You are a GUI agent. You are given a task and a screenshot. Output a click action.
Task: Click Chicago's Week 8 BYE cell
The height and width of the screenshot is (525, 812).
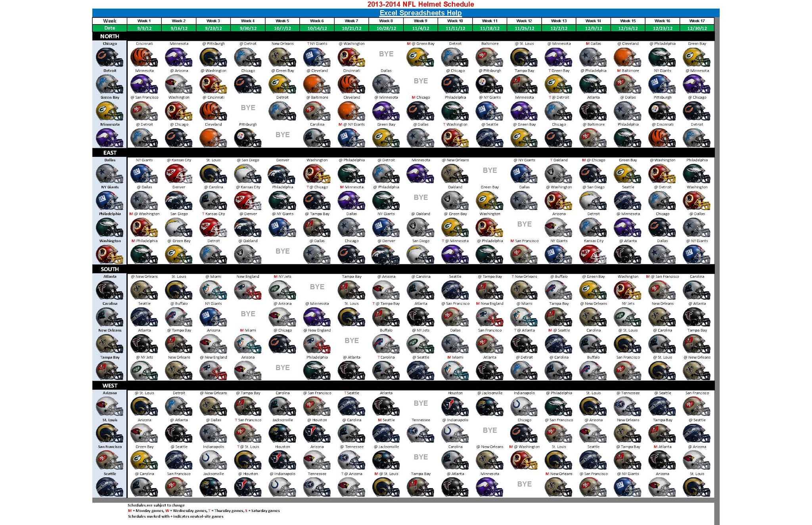[386, 54]
